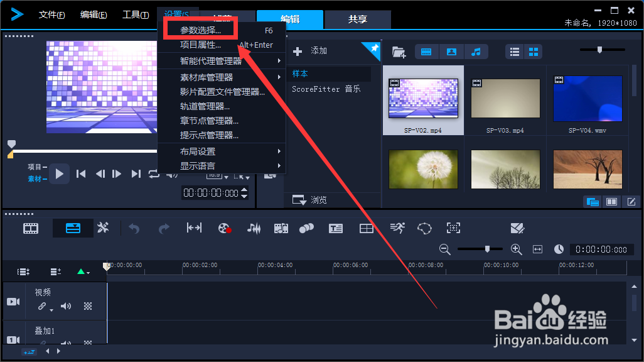Viewport: 644px width, 362px height.
Task: Increment the preview timecode stepper
Action: pyautogui.click(x=244, y=190)
